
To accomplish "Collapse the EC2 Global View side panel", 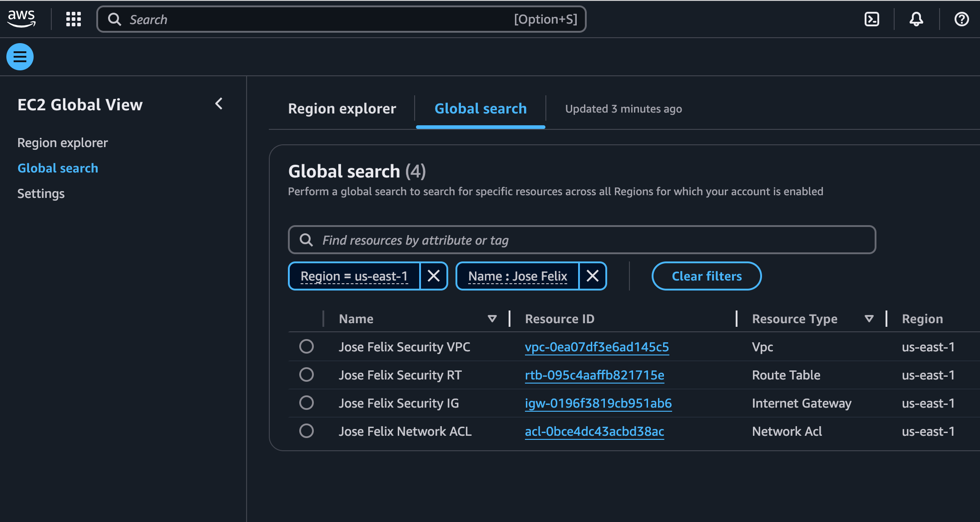I will [x=219, y=104].
